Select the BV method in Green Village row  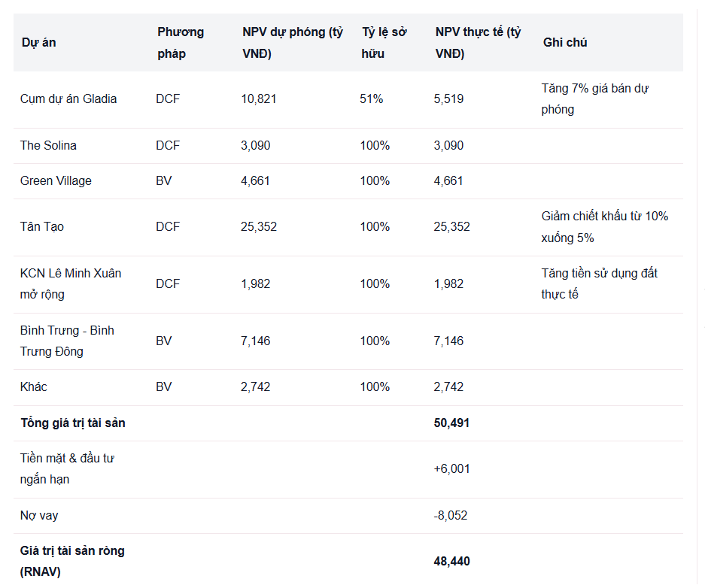[164, 181]
